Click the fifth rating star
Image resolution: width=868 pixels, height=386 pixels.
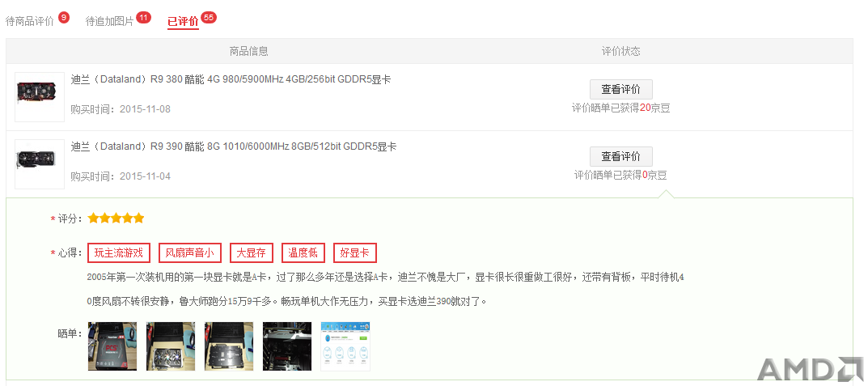pyautogui.click(x=138, y=218)
